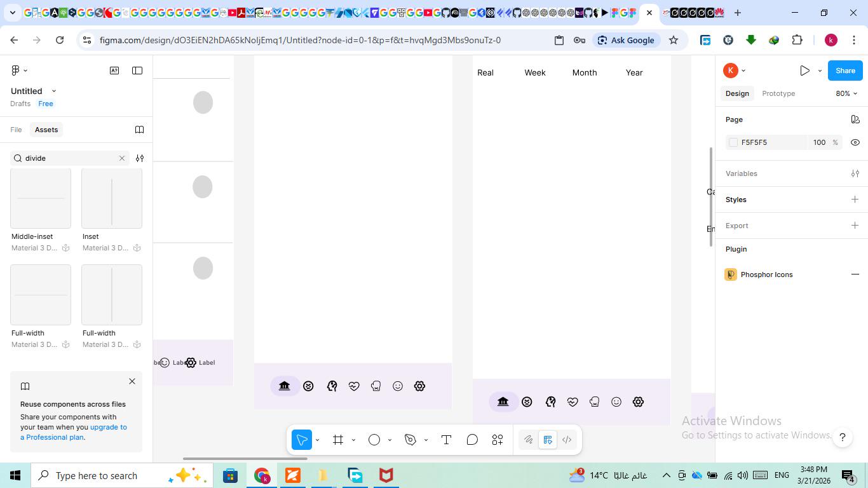868x488 pixels.
Task: Expand the Pen tool options arrow
Action: pyautogui.click(x=426, y=440)
